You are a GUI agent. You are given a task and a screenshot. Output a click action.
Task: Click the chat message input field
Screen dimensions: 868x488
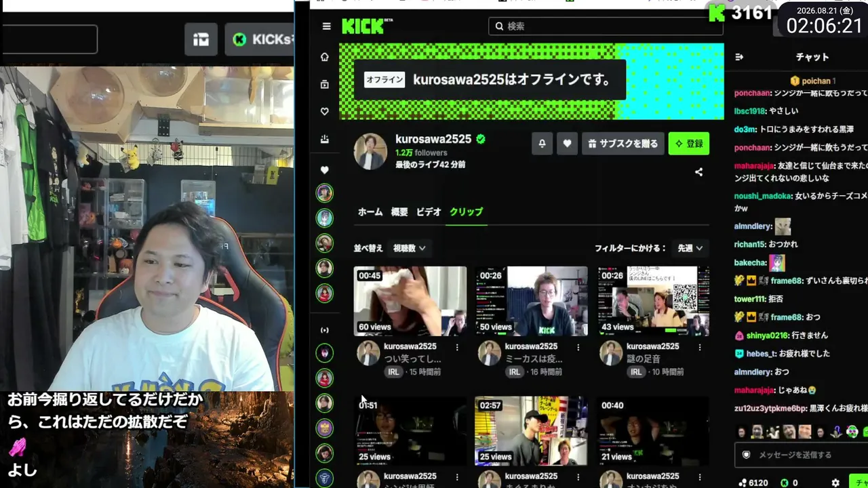click(802, 455)
